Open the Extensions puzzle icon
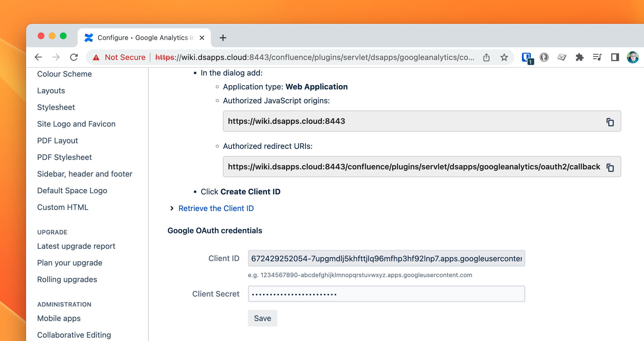The width and height of the screenshot is (644, 341). coord(579,57)
